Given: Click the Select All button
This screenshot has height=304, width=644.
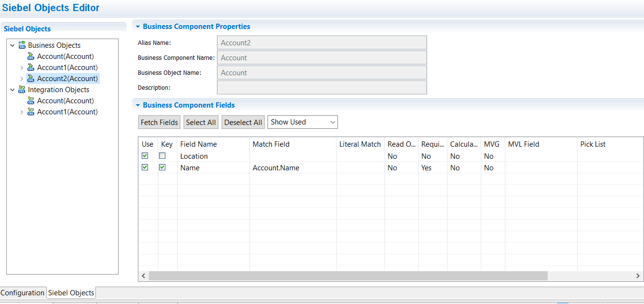Looking at the screenshot, I should pyautogui.click(x=201, y=123).
